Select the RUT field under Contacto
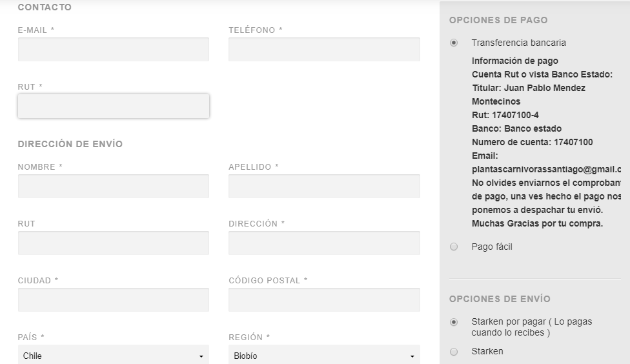The width and height of the screenshot is (630, 364). [114, 106]
